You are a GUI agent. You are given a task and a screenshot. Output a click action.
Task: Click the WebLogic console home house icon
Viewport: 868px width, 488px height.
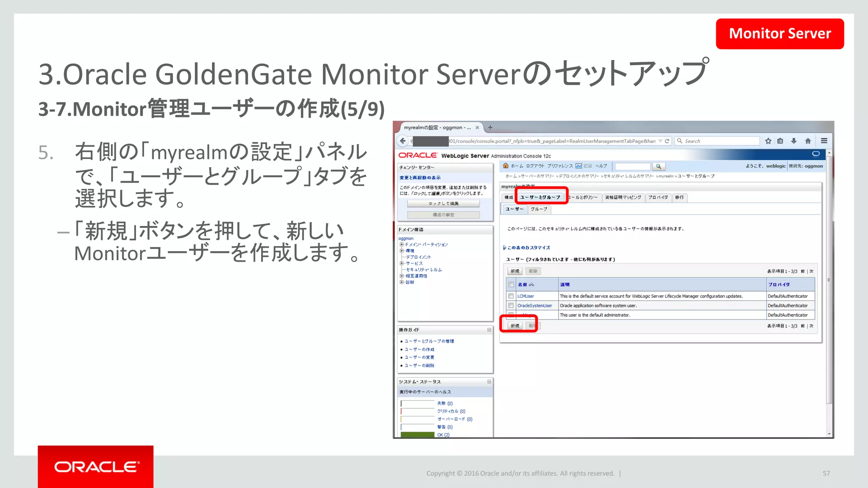(x=506, y=166)
